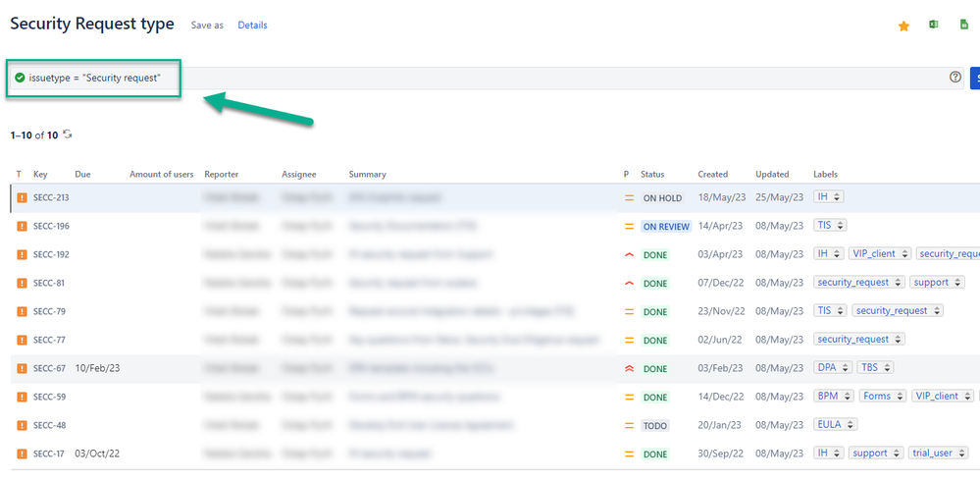This screenshot has width=980, height=481.
Task: Open TIS label dropdown on SECC-196
Action: click(x=830, y=225)
